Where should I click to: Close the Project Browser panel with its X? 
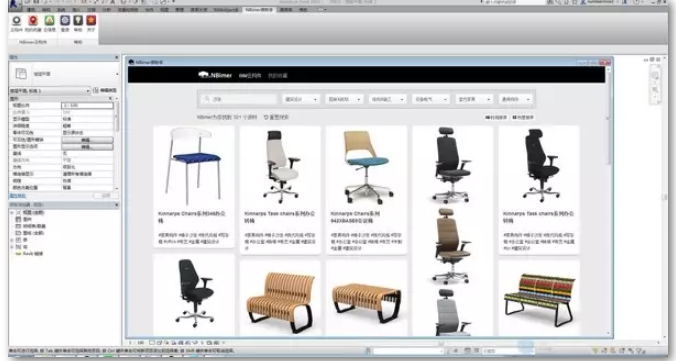116,205
